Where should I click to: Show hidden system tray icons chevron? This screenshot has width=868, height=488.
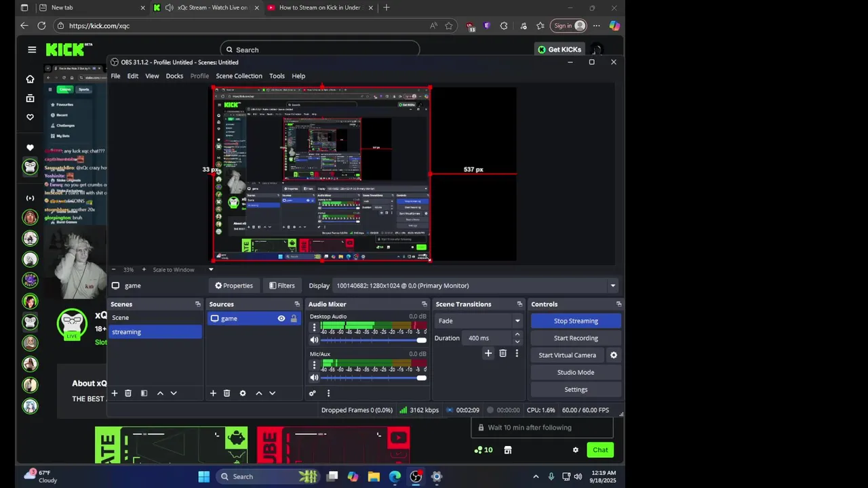pyautogui.click(x=536, y=476)
